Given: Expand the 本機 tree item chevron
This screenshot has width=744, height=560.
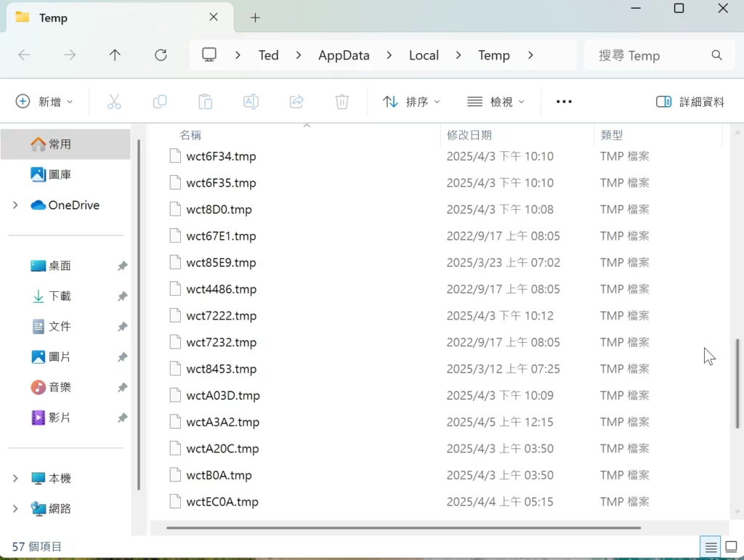Looking at the screenshot, I should (x=15, y=478).
